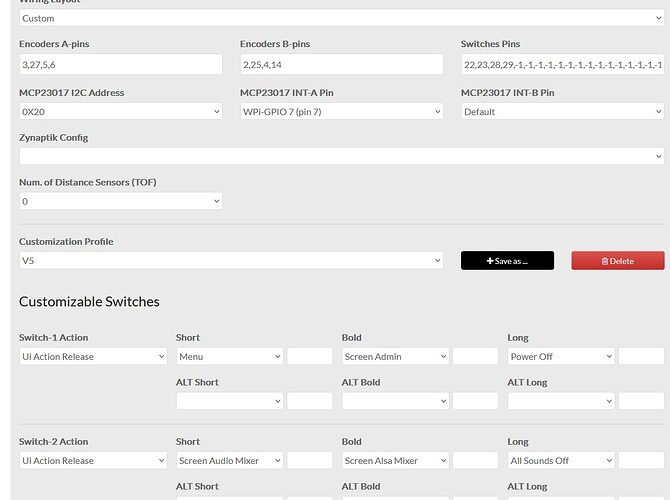Edit the Encoders B-pins field
This screenshot has width=670, height=500.
(x=341, y=64)
